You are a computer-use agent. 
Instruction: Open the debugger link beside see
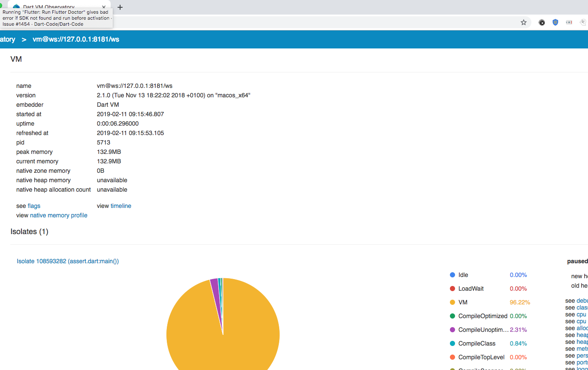582,301
